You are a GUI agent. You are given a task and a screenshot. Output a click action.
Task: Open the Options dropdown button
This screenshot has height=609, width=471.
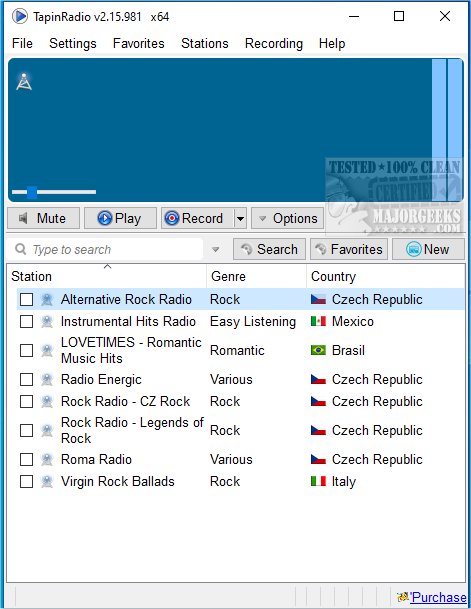click(x=287, y=218)
